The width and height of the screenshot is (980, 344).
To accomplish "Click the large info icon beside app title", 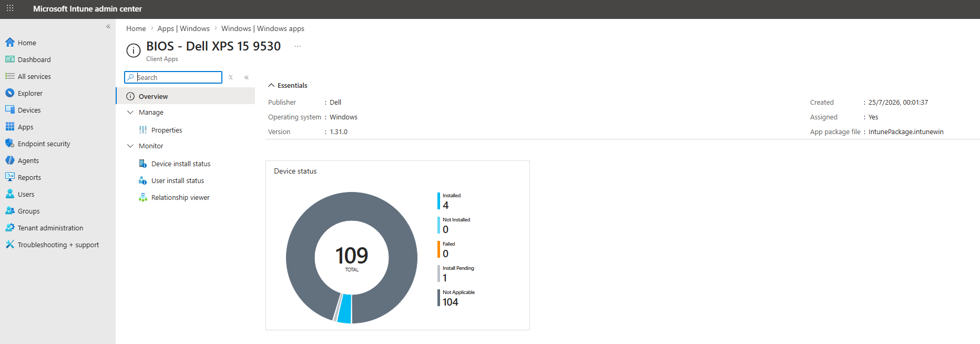I will [x=134, y=50].
